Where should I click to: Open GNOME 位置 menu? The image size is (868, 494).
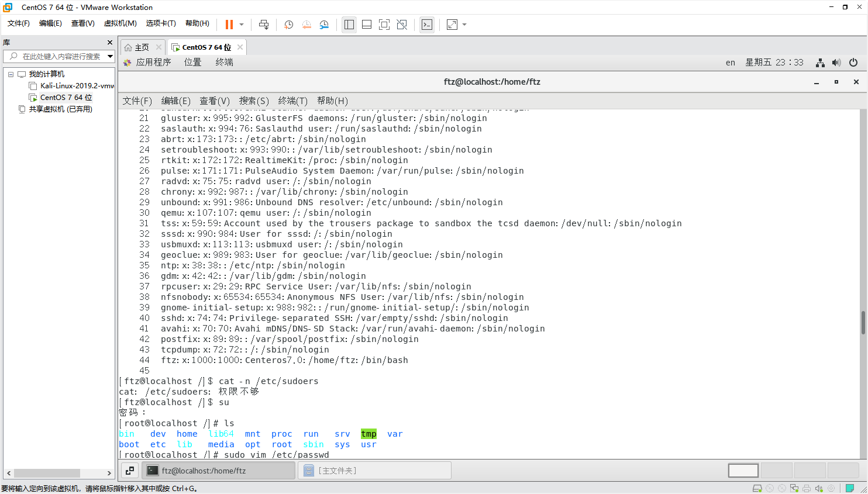coord(192,63)
